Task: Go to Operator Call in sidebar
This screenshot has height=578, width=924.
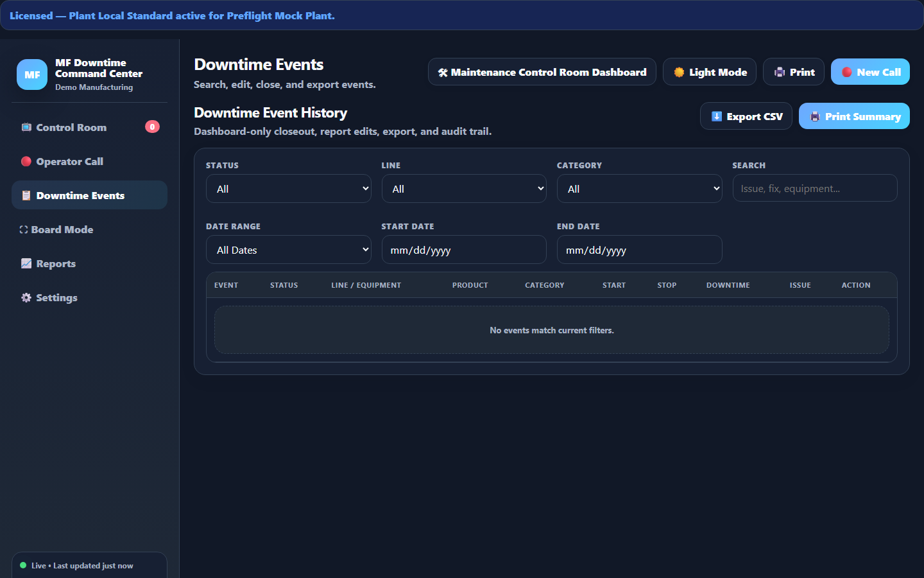Action: 89,161
